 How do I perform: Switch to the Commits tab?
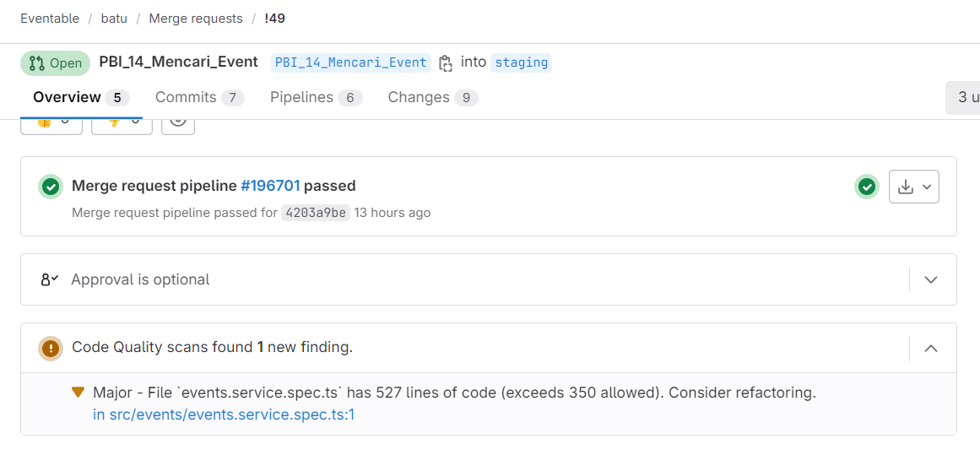pyautogui.click(x=199, y=97)
